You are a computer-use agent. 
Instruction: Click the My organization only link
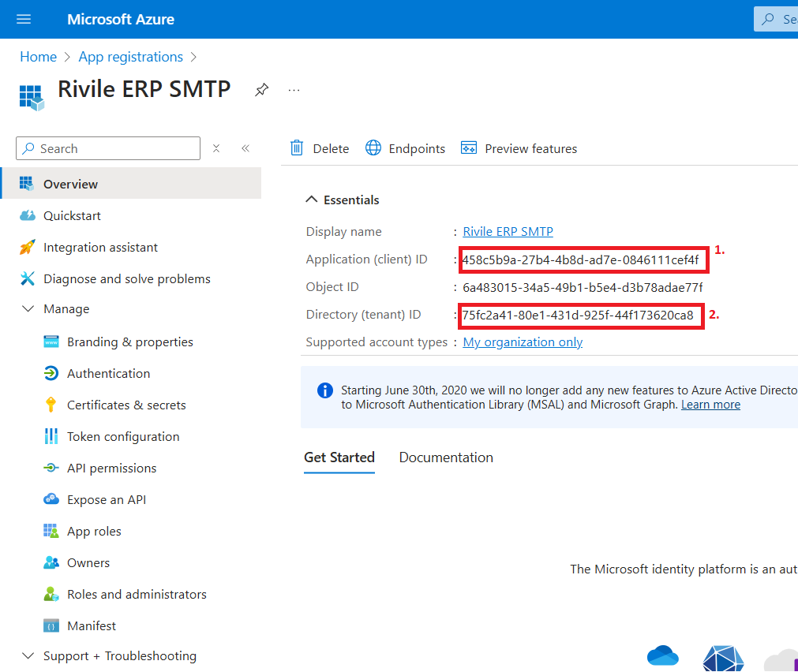click(x=523, y=342)
